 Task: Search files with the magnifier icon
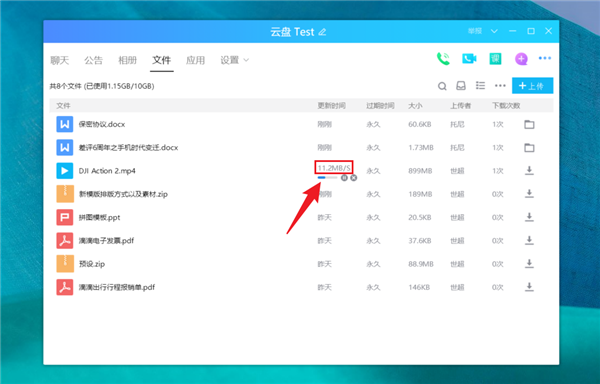point(442,86)
